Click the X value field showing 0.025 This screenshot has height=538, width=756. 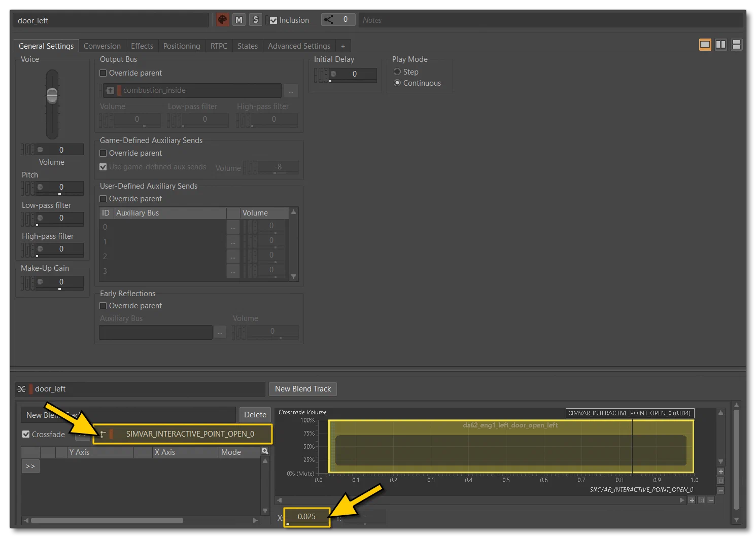(x=307, y=517)
